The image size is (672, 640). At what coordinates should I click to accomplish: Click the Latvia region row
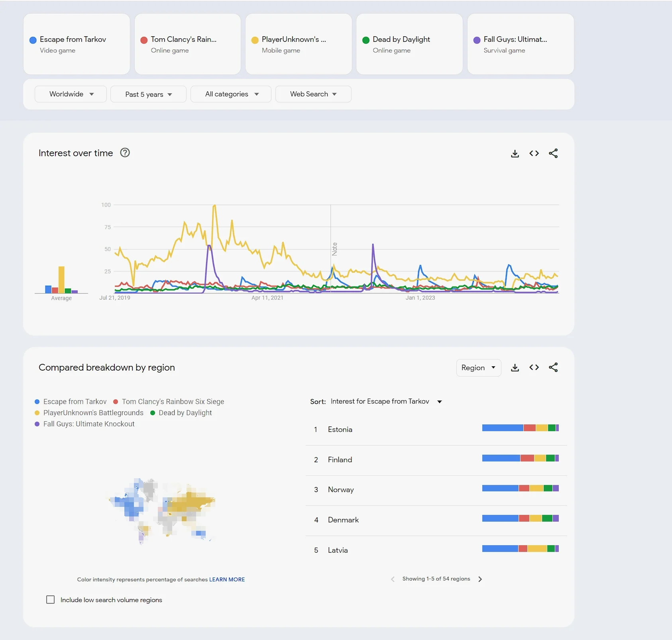coord(436,550)
